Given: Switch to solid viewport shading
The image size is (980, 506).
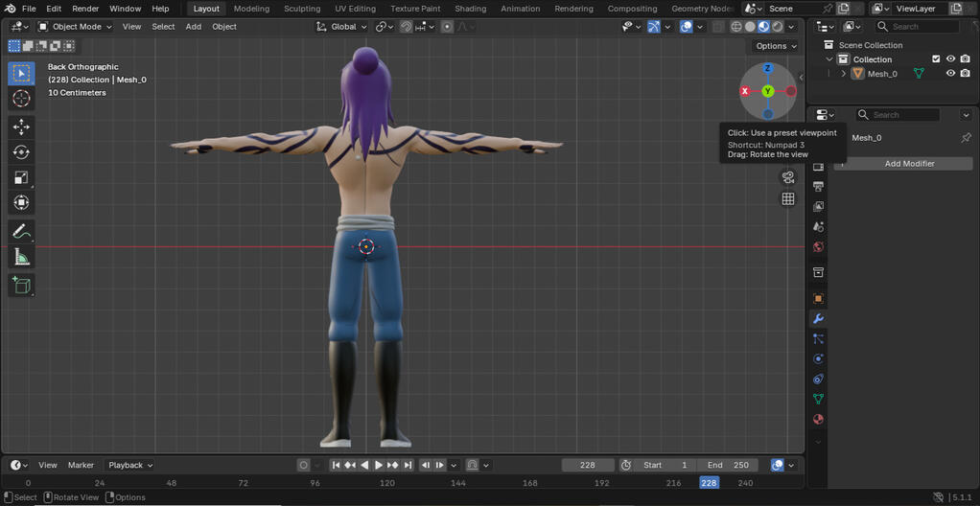Looking at the screenshot, I should (750, 27).
